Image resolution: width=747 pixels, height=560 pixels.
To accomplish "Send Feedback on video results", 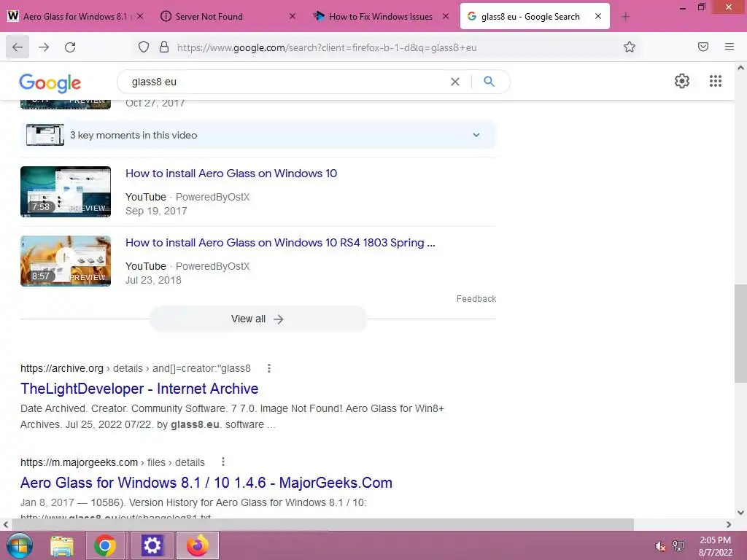I will 476,298.
